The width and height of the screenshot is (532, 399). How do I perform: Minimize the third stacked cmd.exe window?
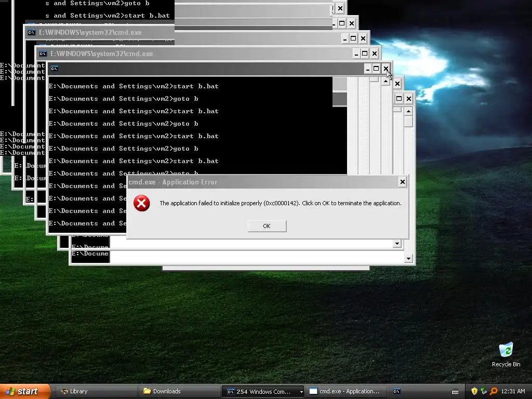[x=345, y=38]
